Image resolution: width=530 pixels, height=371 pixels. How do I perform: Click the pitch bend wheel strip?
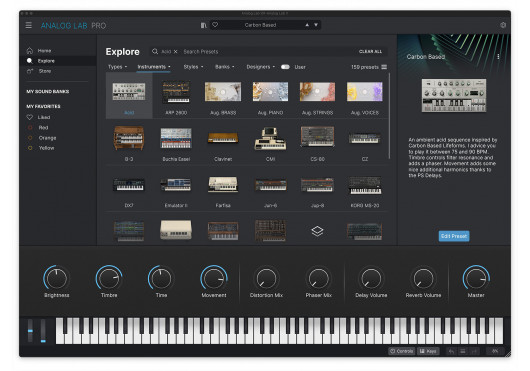30,331
